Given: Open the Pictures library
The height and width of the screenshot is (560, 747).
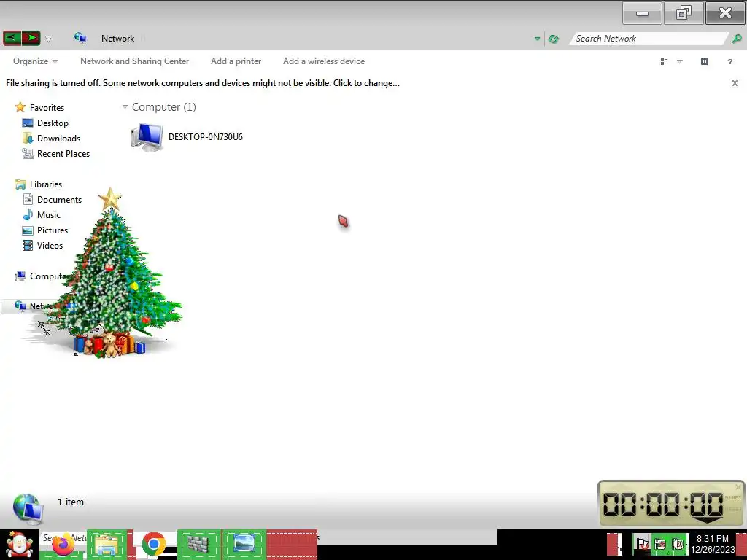Looking at the screenshot, I should [x=53, y=230].
